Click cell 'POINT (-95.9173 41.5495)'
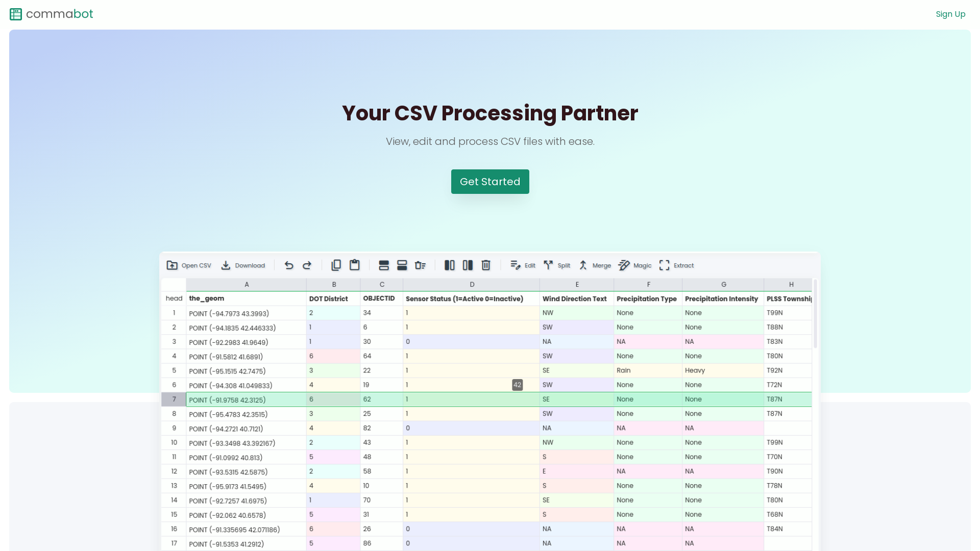Viewport: 980px width, 551px height. click(x=247, y=486)
